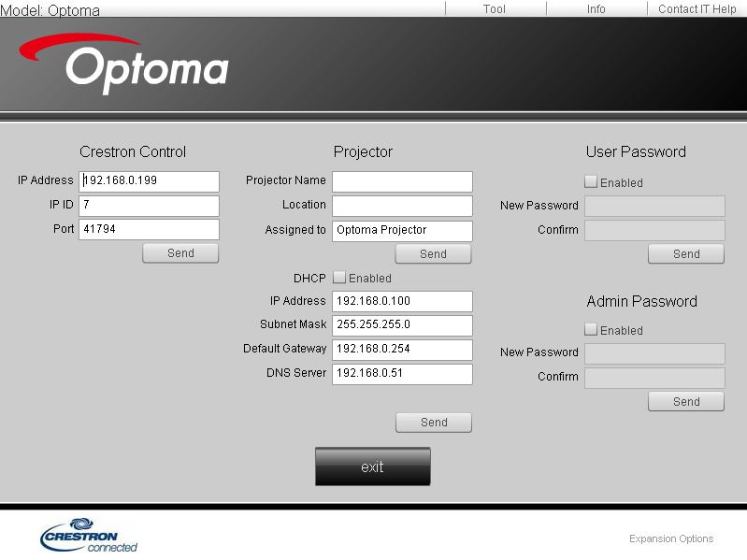
Task: Enable the User Password checkbox
Action: [591, 181]
